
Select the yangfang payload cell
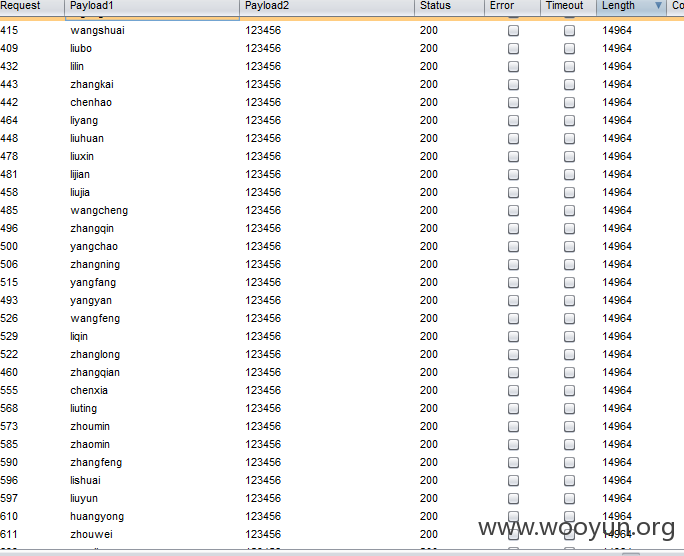(x=152, y=282)
